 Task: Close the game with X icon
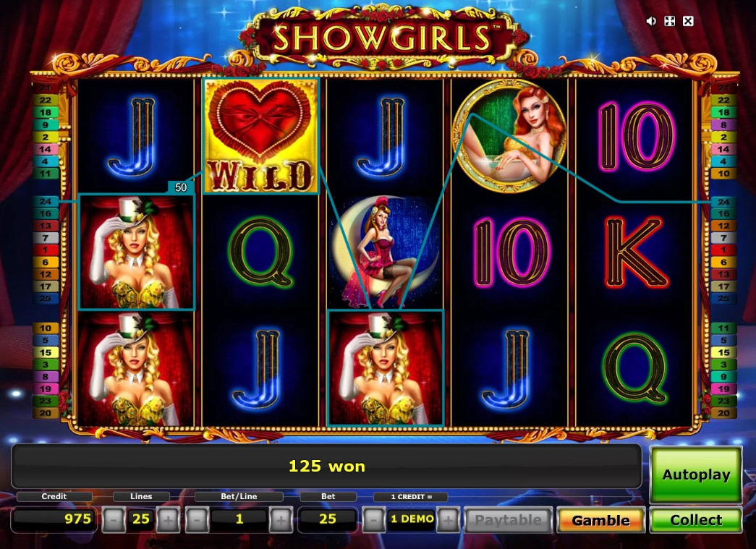[x=688, y=21]
